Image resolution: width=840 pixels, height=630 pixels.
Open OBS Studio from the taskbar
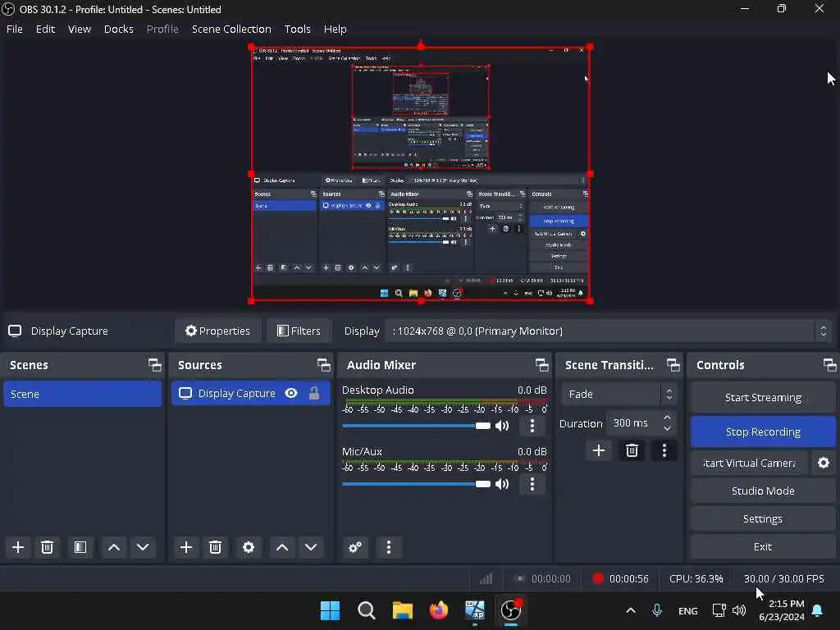coord(510,610)
